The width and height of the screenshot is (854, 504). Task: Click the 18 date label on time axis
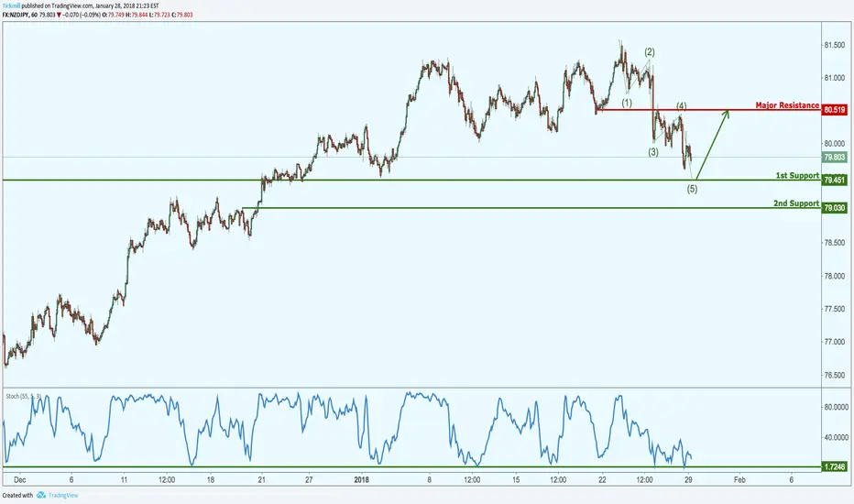(x=210, y=480)
